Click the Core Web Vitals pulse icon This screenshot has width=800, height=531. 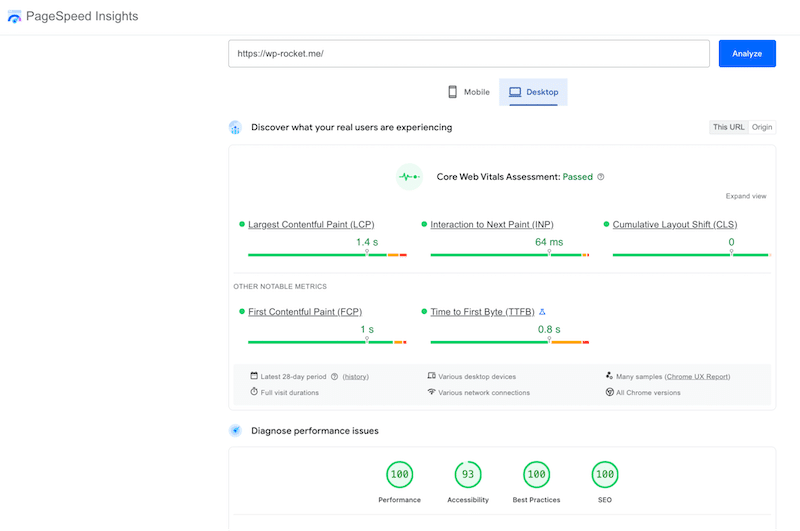[x=409, y=177]
